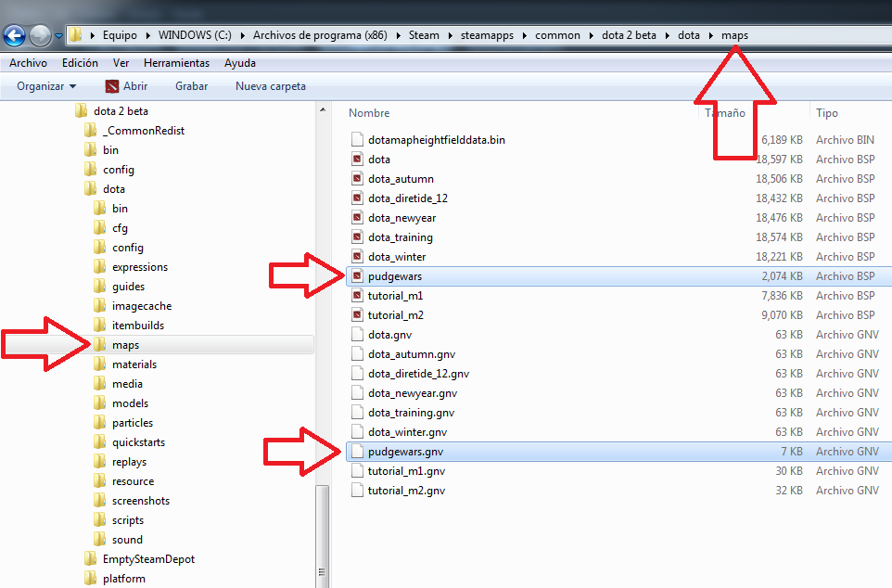Click the pudgewars.gnv file icon

(x=357, y=452)
